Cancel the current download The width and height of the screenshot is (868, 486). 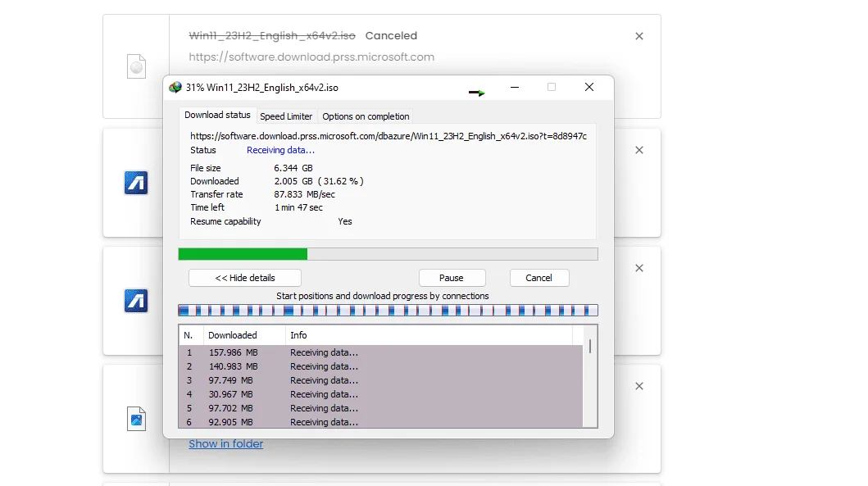coord(539,278)
